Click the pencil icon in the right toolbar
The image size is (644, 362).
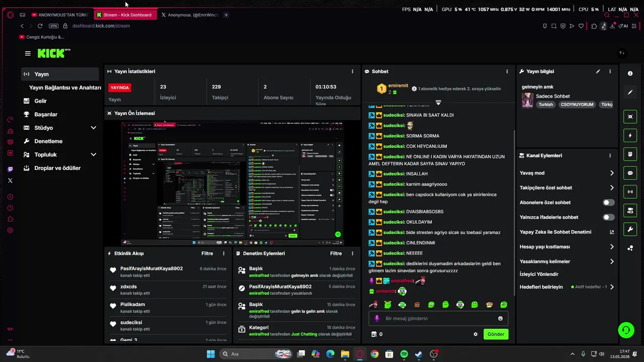[x=630, y=93]
